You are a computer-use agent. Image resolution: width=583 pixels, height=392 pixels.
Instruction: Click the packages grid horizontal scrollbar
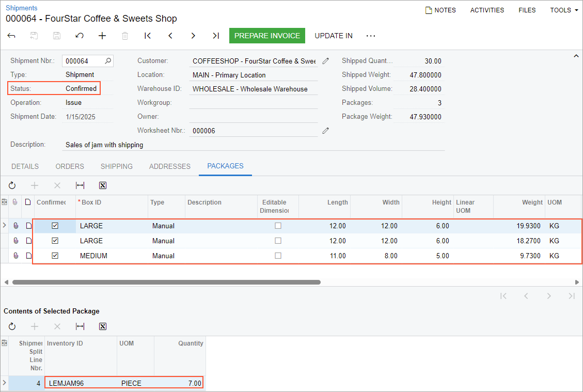tap(166, 283)
